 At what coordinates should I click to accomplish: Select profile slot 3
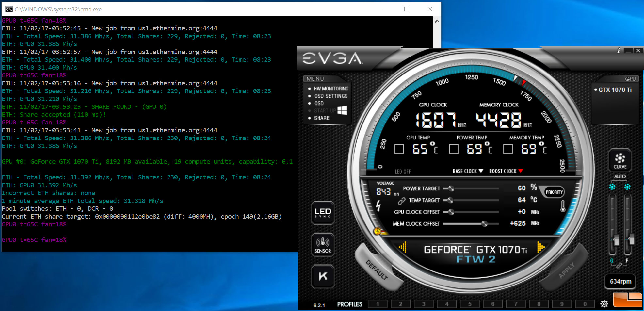424,304
